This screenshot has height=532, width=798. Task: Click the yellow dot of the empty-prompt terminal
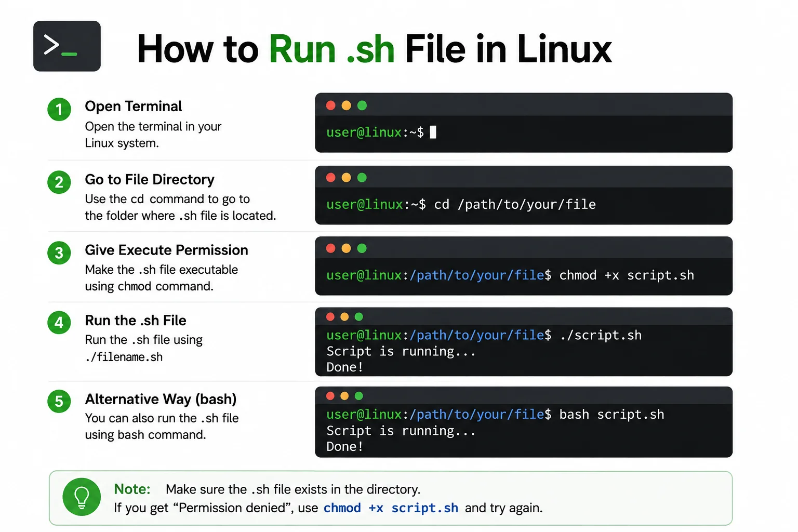(347, 105)
